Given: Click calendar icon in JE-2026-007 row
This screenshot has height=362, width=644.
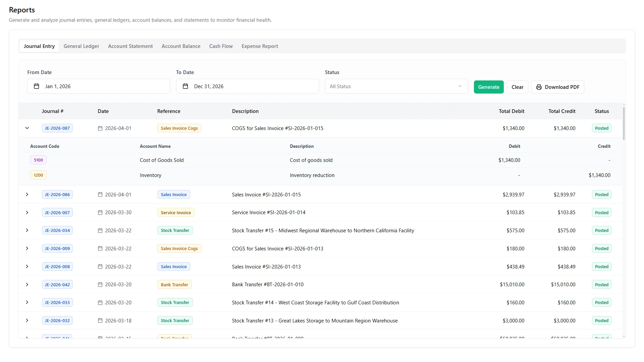Looking at the screenshot, I should [x=100, y=213].
